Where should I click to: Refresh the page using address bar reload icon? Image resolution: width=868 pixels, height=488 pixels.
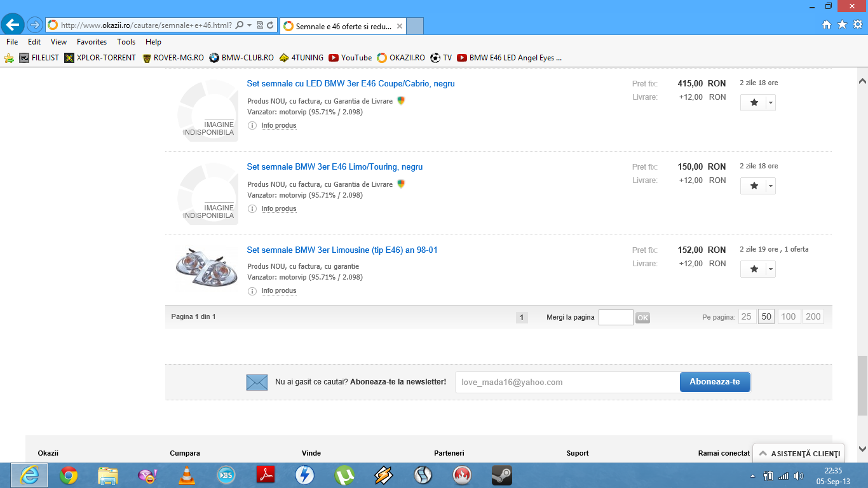point(270,25)
